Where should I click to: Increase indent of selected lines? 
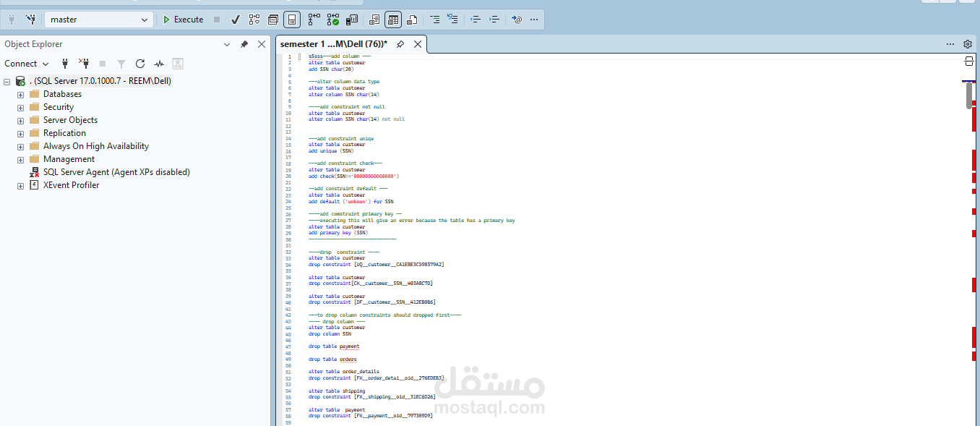click(x=494, y=20)
